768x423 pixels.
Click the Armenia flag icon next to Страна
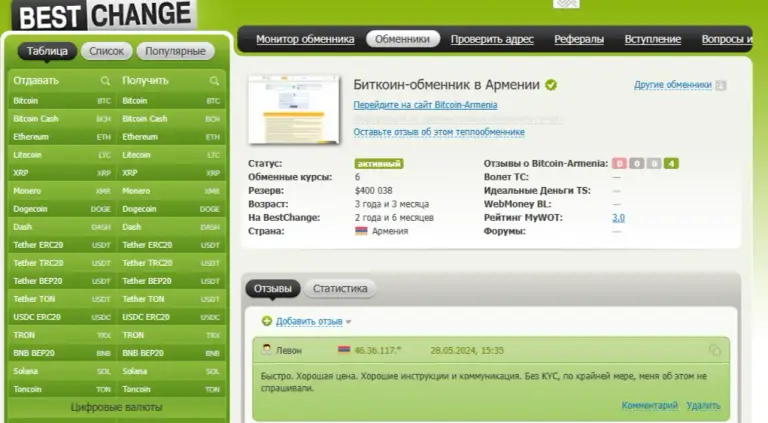point(361,231)
